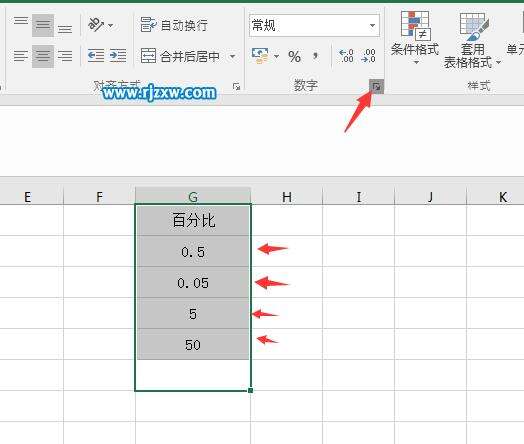Open 套用表格格式 menu
The width and height of the screenshot is (524, 444).
(472, 41)
